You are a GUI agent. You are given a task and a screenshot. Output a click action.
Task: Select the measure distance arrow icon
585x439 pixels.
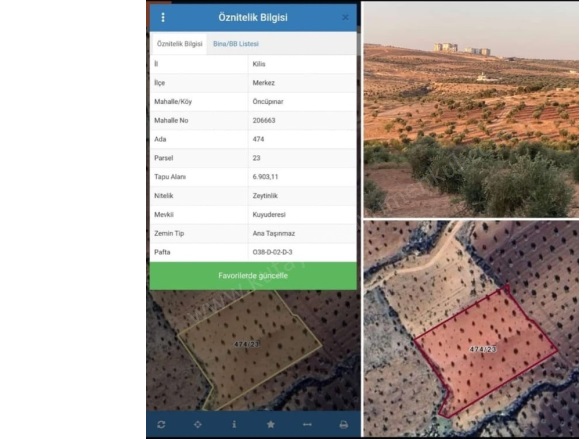coord(307,424)
